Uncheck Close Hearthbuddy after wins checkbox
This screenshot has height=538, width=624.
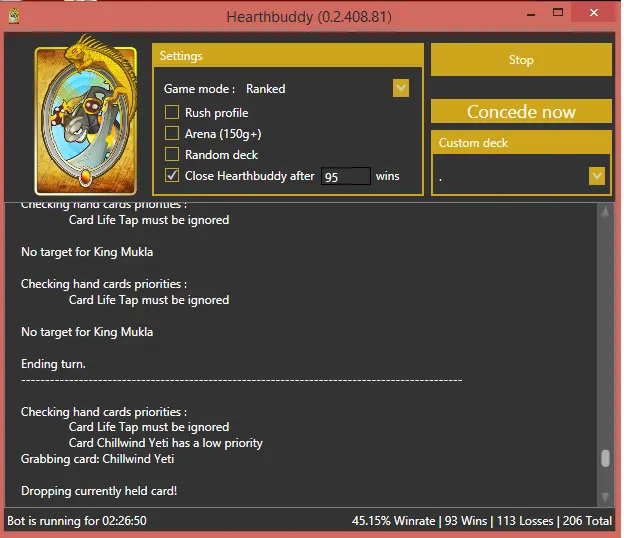pyautogui.click(x=172, y=175)
